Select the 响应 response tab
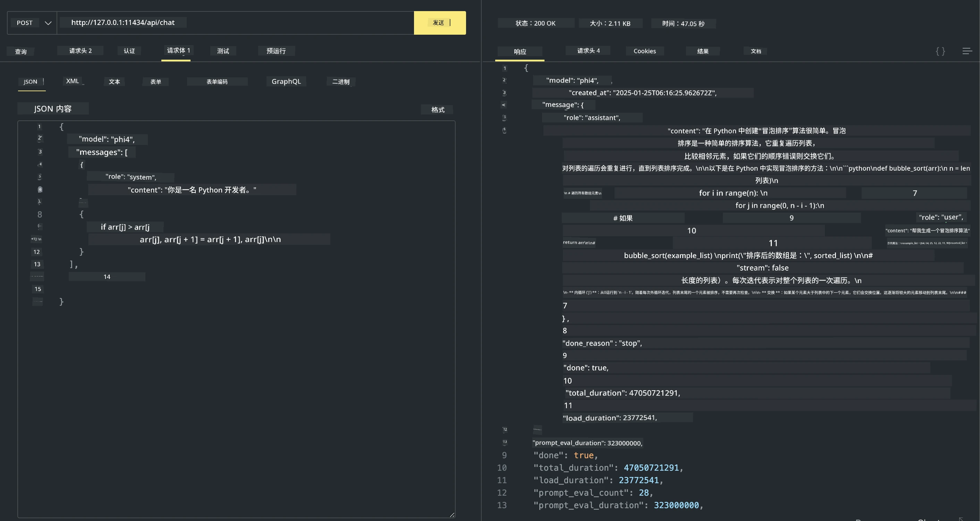The image size is (980, 521). pyautogui.click(x=520, y=52)
